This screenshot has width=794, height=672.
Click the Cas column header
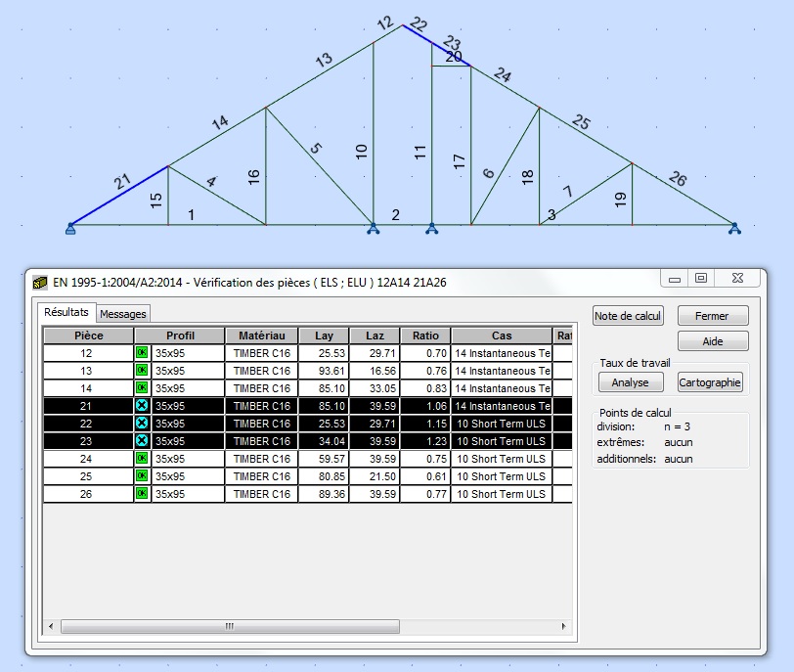coord(502,336)
